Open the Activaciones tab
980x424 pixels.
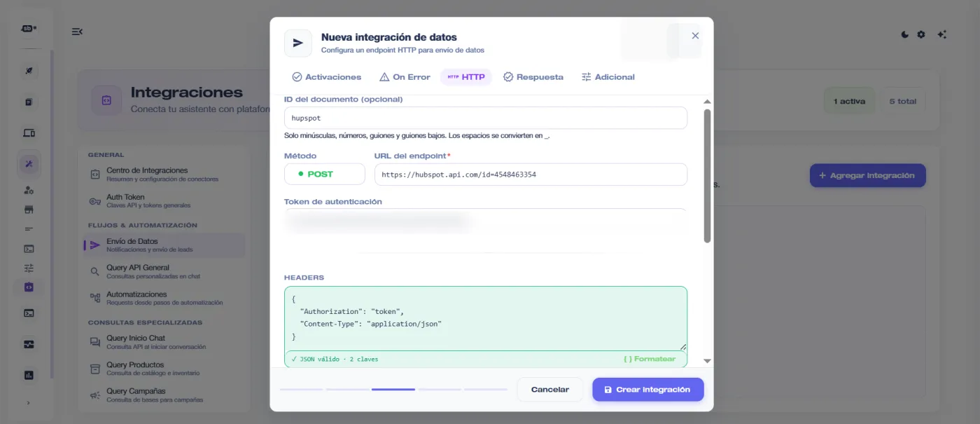327,77
